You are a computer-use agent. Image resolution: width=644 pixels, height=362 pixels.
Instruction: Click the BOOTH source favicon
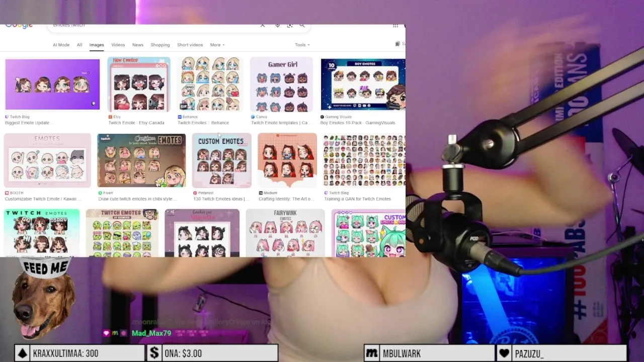(x=7, y=193)
